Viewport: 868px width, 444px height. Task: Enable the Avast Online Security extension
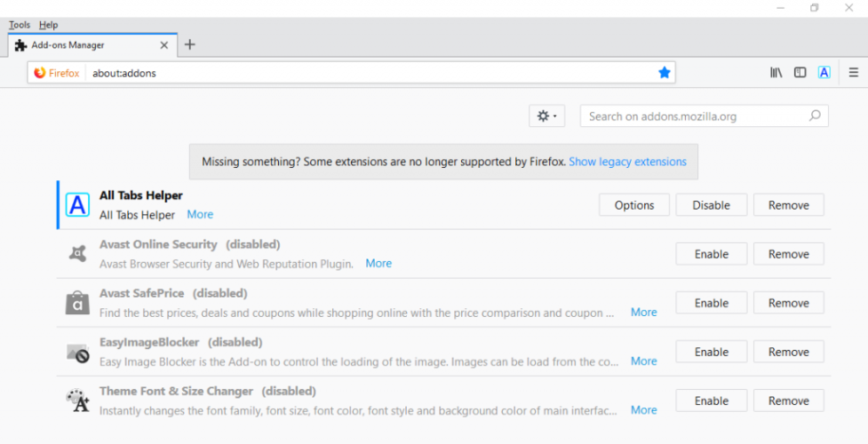pos(712,254)
